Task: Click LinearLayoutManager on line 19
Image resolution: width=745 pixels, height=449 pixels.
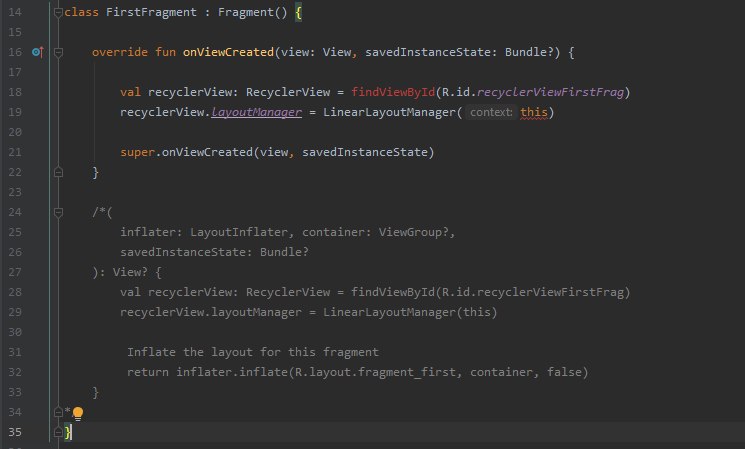Action: click(390, 112)
